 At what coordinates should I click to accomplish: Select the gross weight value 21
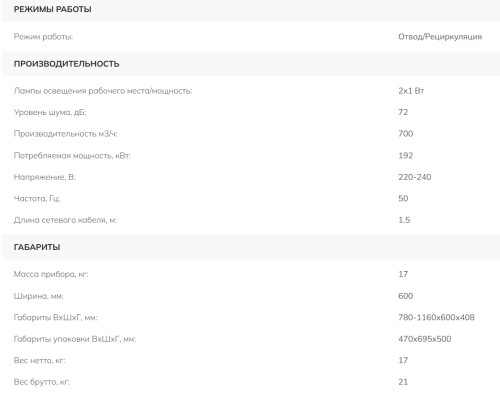[x=403, y=382]
